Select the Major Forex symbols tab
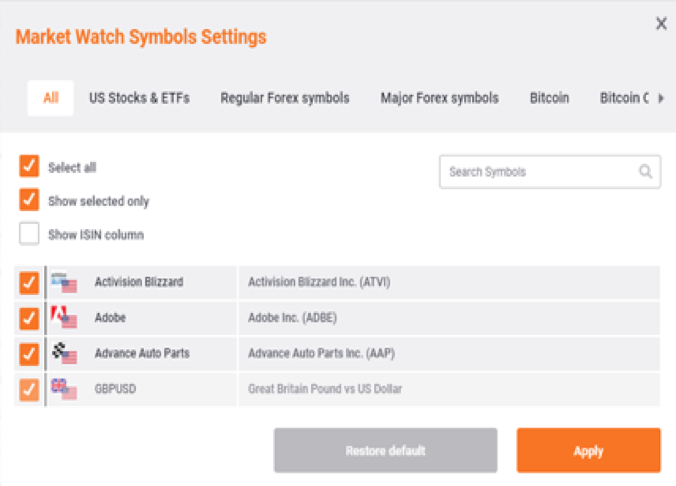Viewport: 676px width, 486px height. click(x=439, y=98)
